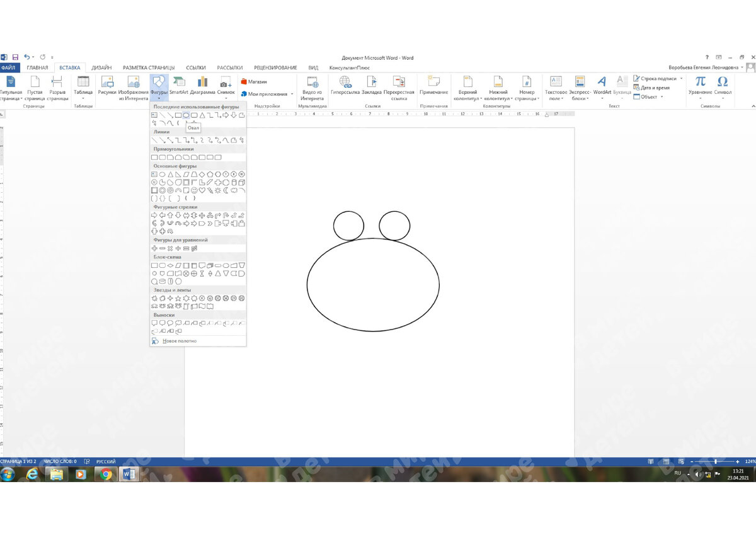
Task: Switch to the ГЛАВНАЯ tab
Action: 37,67
